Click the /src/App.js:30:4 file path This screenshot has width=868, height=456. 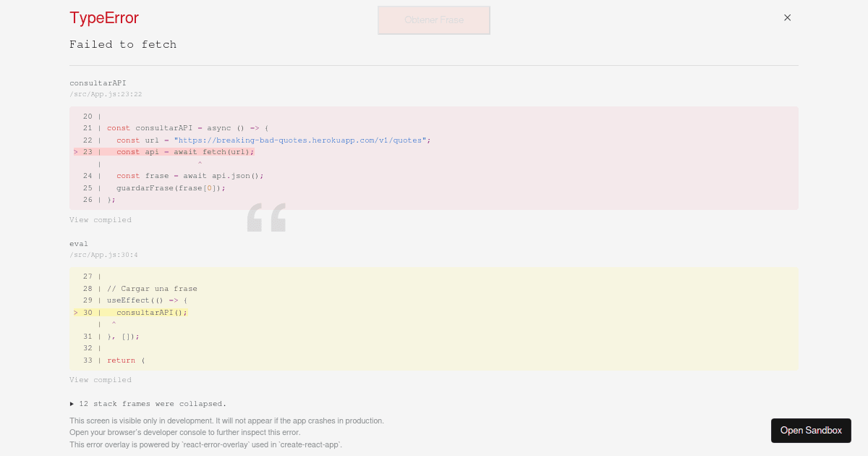pos(103,254)
